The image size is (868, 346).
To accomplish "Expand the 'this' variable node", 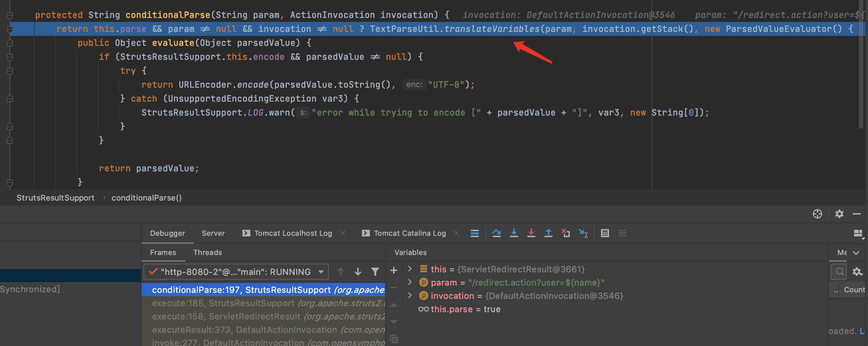I will [410, 269].
